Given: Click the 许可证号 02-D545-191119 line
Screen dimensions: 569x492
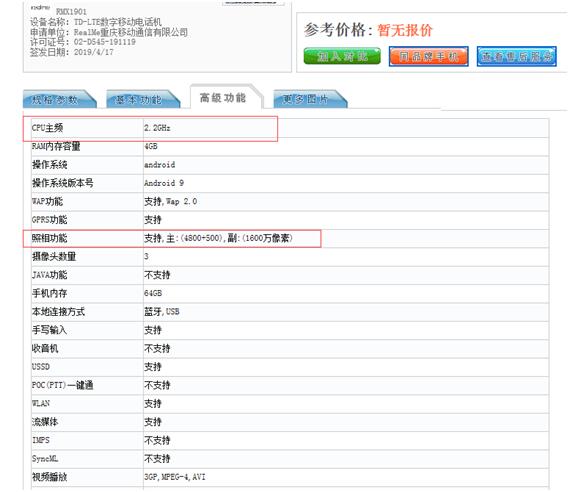Looking at the screenshot, I should point(83,42).
